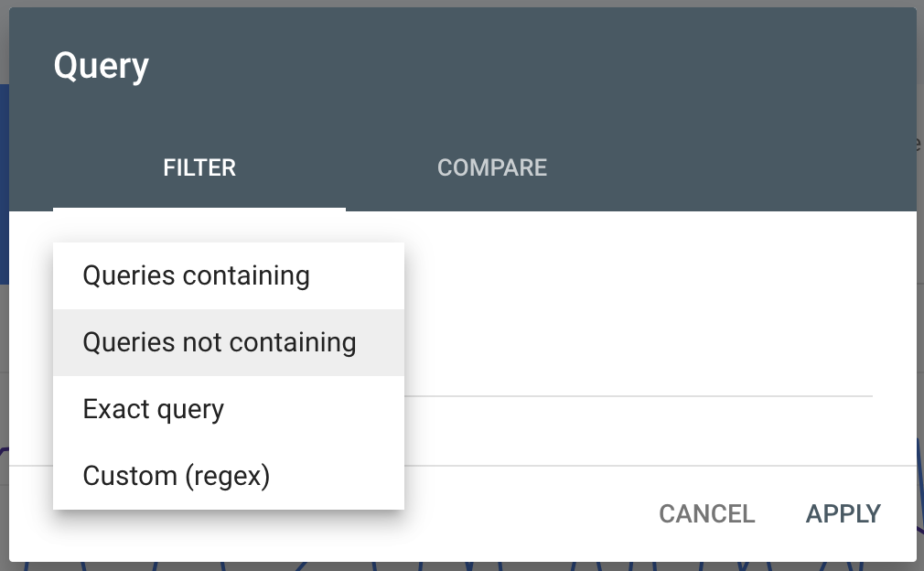
Task: Select the "Custom (regex)" option
Action: pyautogui.click(x=177, y=476)
